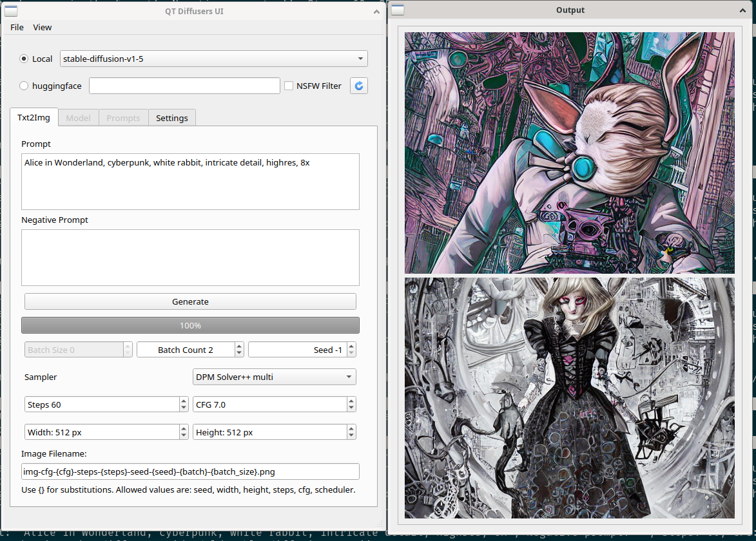Open QT Diffusers UI window menu icon
756x541 pixels.
click(10, 10)
